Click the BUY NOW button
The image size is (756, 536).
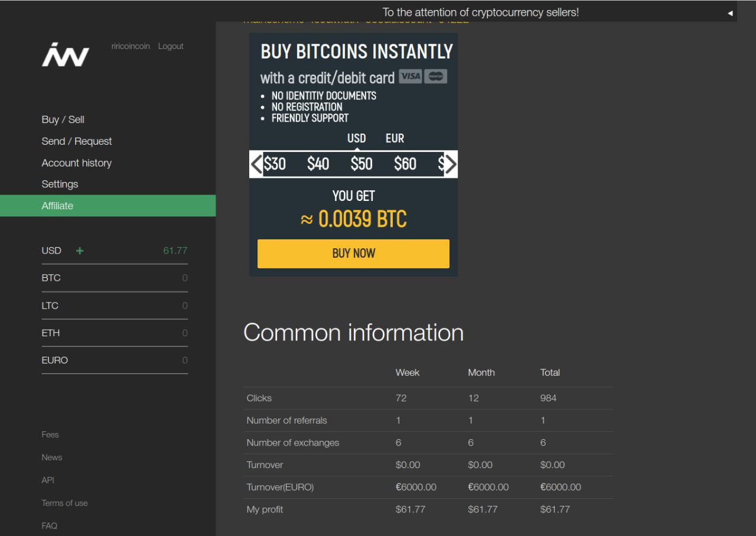coord(353,254)
